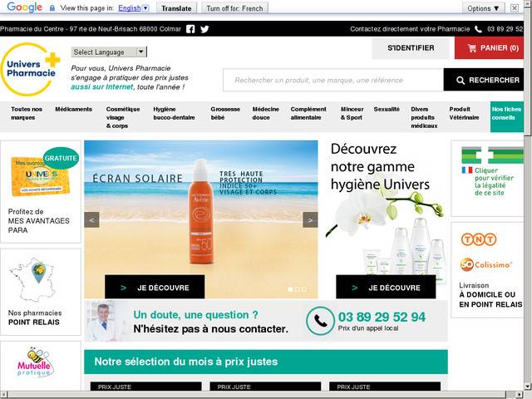Click the RECHERCHER search button
This screenshot has width=532, height=399.
484,80
